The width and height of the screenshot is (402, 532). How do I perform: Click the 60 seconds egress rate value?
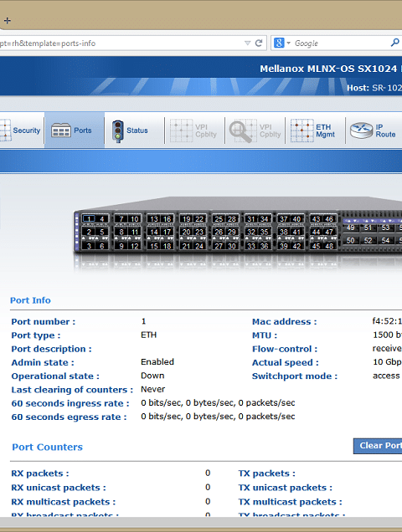coord(218,417)
